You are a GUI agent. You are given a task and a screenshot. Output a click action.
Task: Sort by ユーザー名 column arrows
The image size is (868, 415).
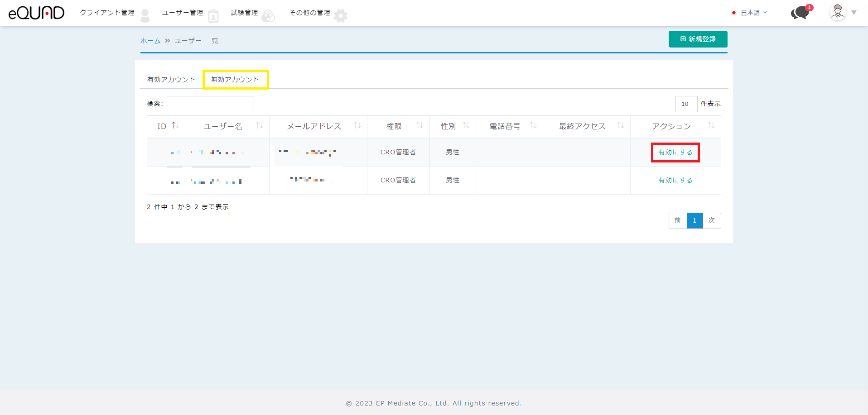pos(260,126)
